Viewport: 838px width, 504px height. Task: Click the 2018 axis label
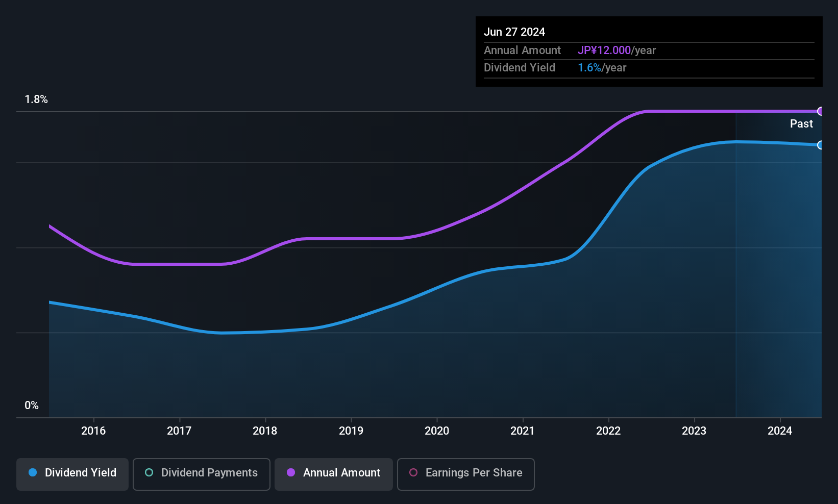tap(265, 431)
